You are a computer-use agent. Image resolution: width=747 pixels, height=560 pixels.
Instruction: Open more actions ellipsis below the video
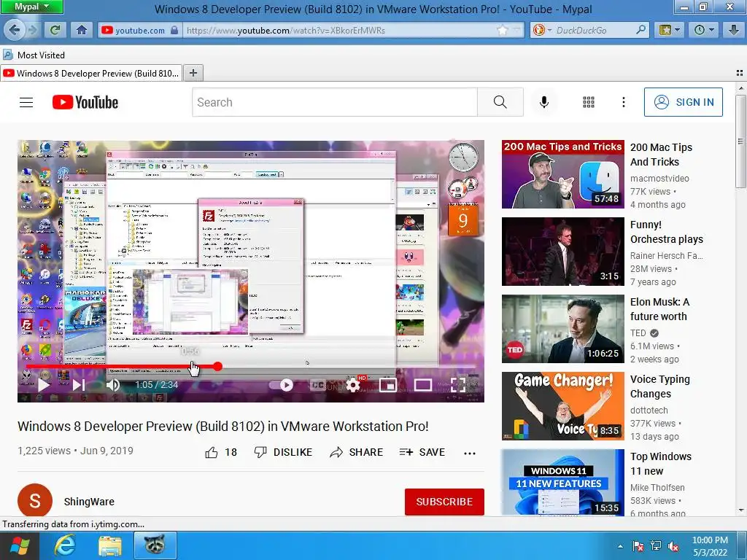(x=470, y=453)
